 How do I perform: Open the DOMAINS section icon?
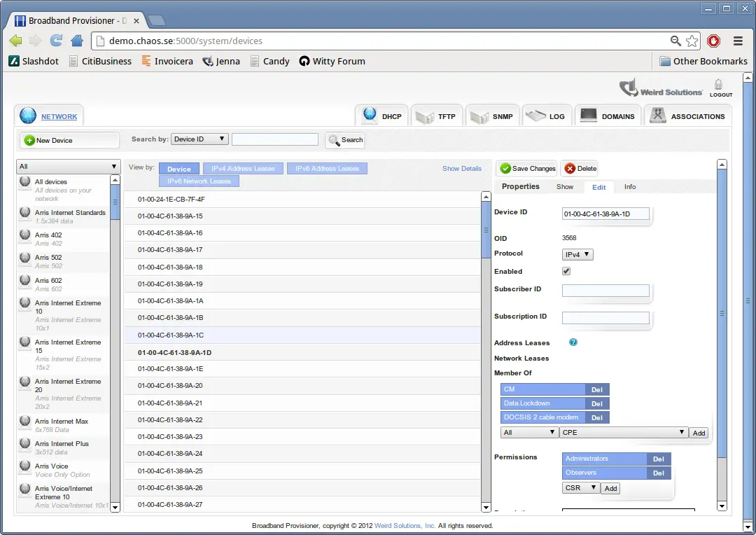point(588,116)
